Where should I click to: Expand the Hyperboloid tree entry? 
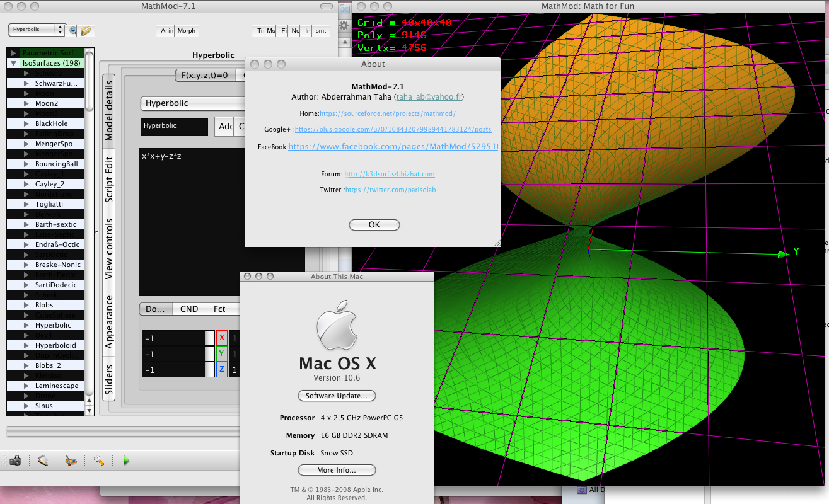[26, 345]
